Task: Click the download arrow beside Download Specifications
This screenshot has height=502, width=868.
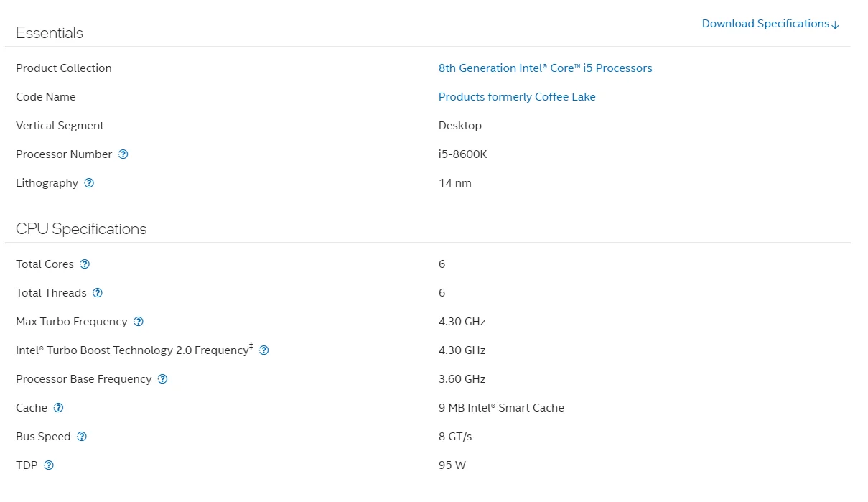Action: tap(835, 24)
